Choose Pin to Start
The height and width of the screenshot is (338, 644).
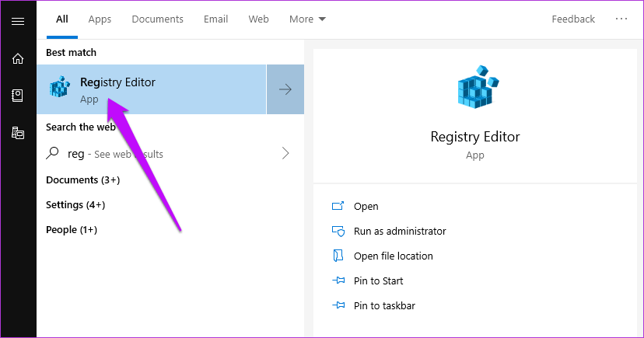378,281
